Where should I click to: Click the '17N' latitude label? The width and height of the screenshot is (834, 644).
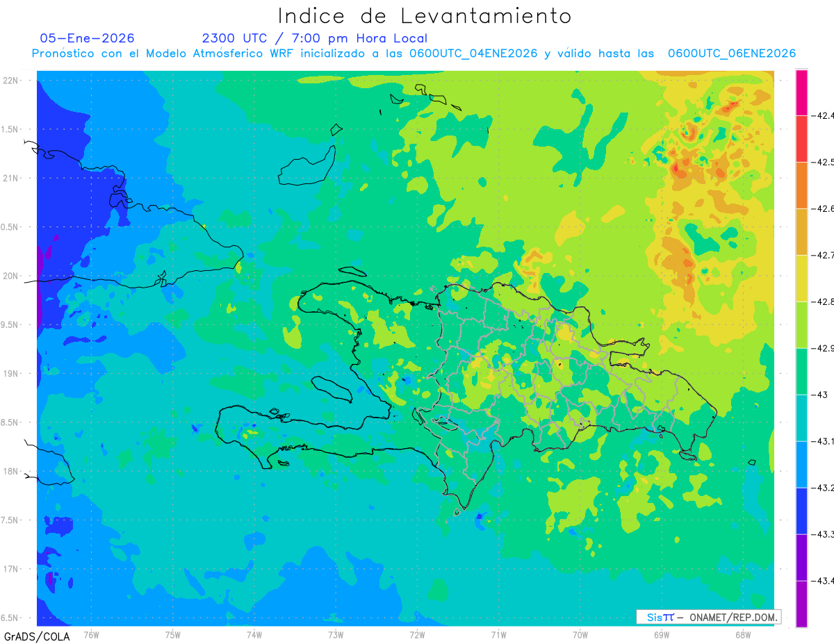(x=11, y=569)
